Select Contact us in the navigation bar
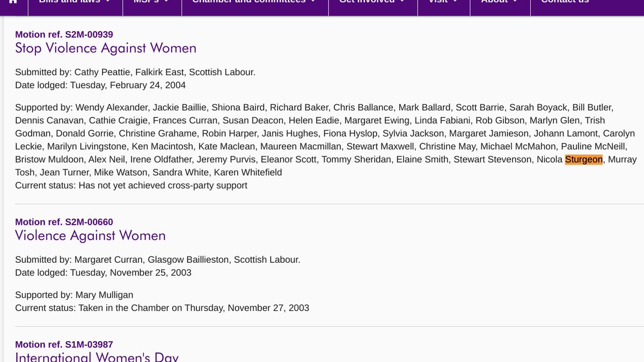Image resolution: width=644 pixels, height=362 pixels. pyautogui.click(x=565, y=3)
